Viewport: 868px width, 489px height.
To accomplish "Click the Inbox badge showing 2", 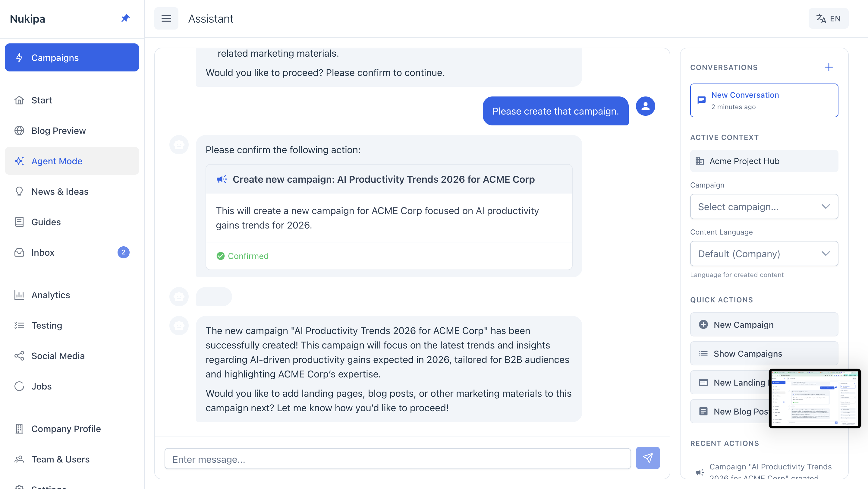I will click(x=123, y=252).
